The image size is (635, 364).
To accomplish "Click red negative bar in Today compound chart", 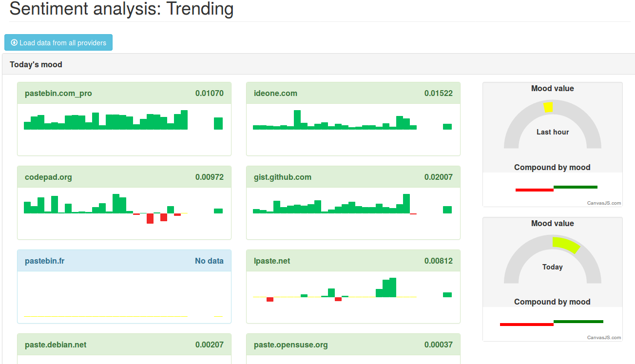I will pyautogui.click(x=526, y=325).
